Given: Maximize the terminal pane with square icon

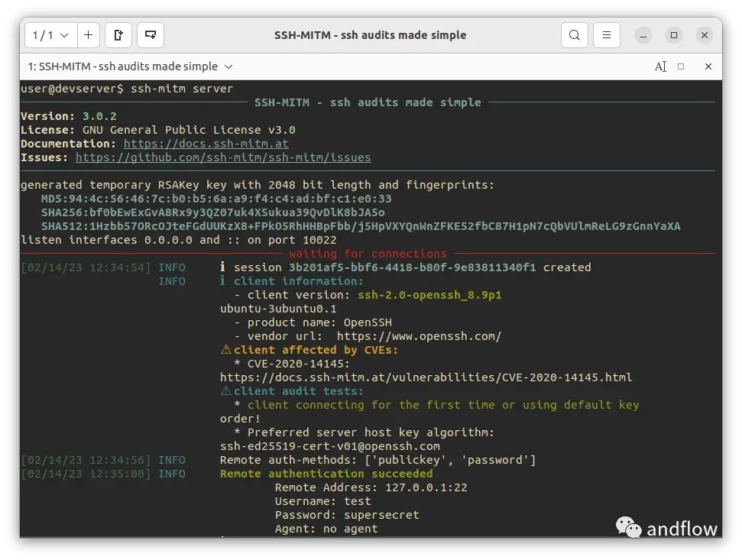Looking at the screenshot, I should tap(681, 66).
